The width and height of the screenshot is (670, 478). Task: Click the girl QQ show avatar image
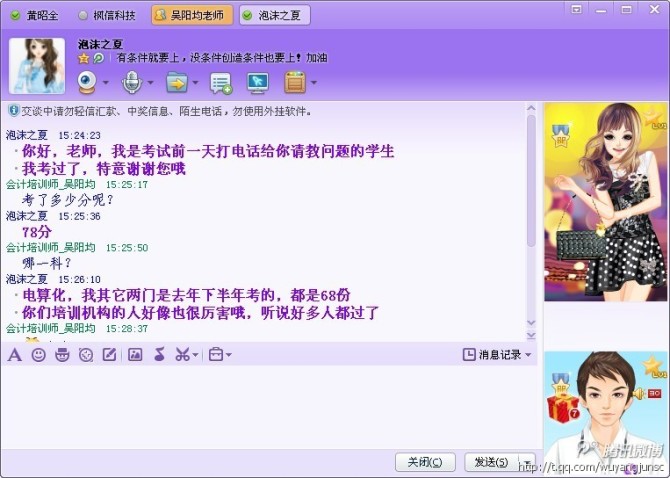point(605,202)
